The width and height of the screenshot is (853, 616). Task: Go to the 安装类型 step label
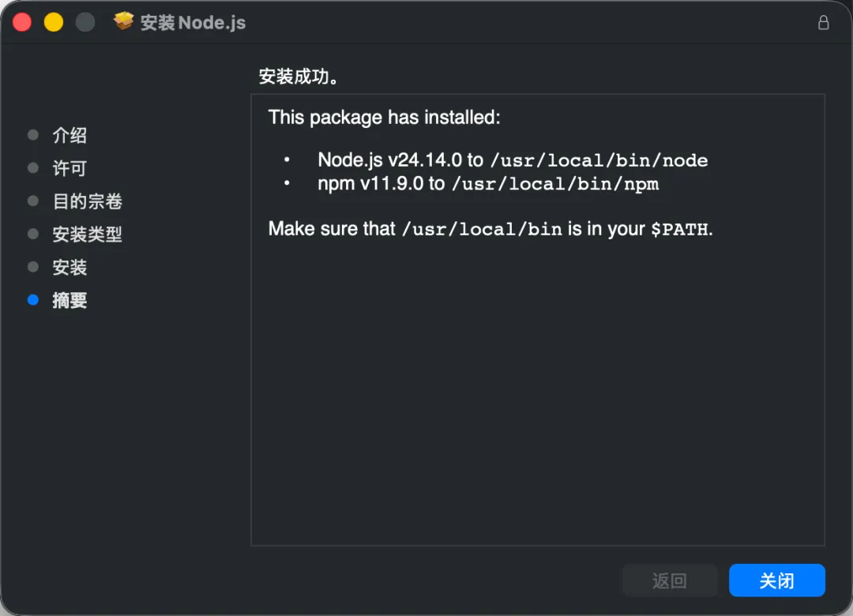(x=87, y=235)
